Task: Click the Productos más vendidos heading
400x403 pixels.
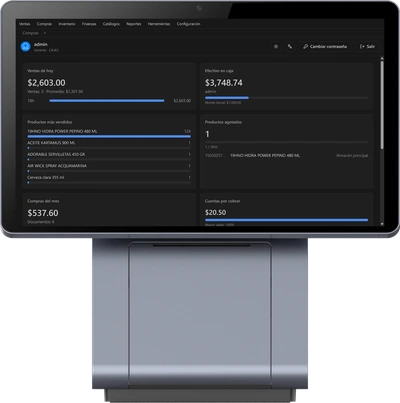Action: tap(50, 122)
